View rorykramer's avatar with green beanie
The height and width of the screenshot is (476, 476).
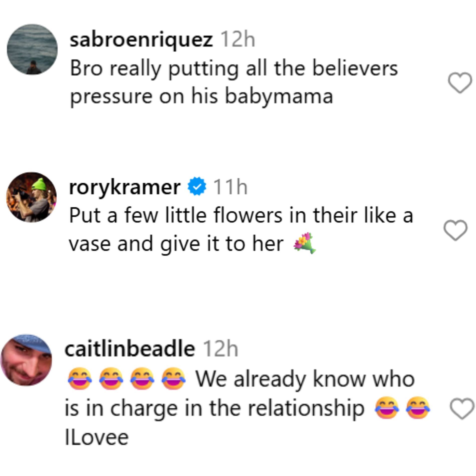(32, 197)
